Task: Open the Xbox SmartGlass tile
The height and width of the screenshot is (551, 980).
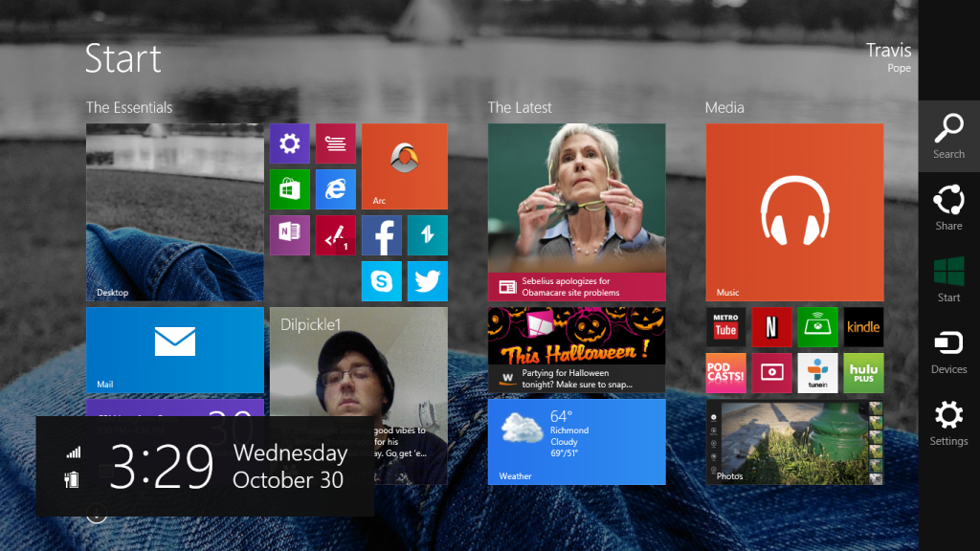Action: pos(817,327)
